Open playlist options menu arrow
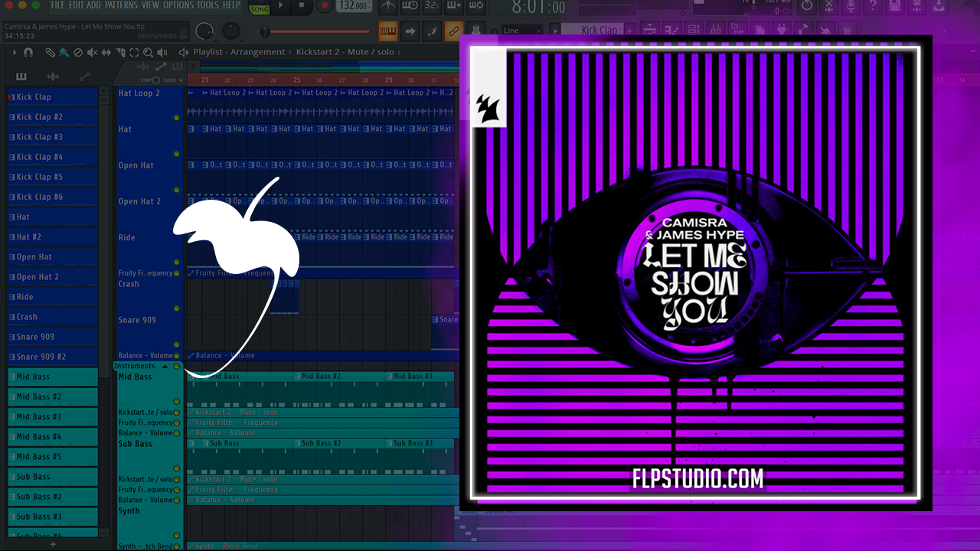 pyautogui.click(x=14, y=53)
